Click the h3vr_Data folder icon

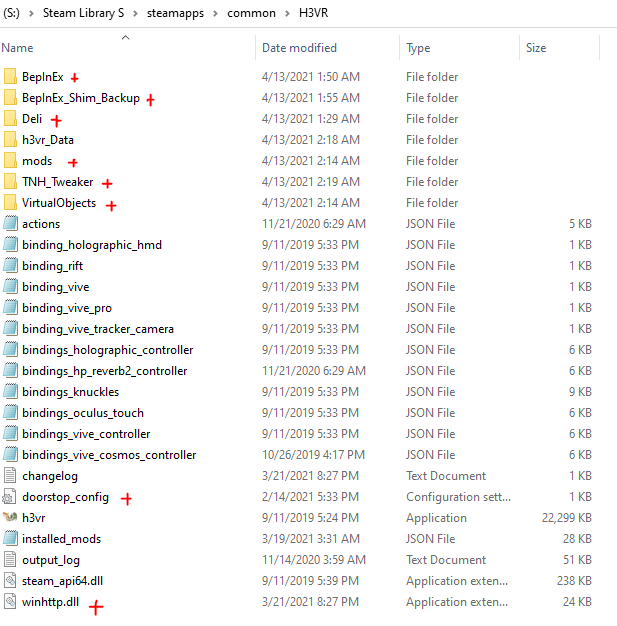click(x=10, y=139)
